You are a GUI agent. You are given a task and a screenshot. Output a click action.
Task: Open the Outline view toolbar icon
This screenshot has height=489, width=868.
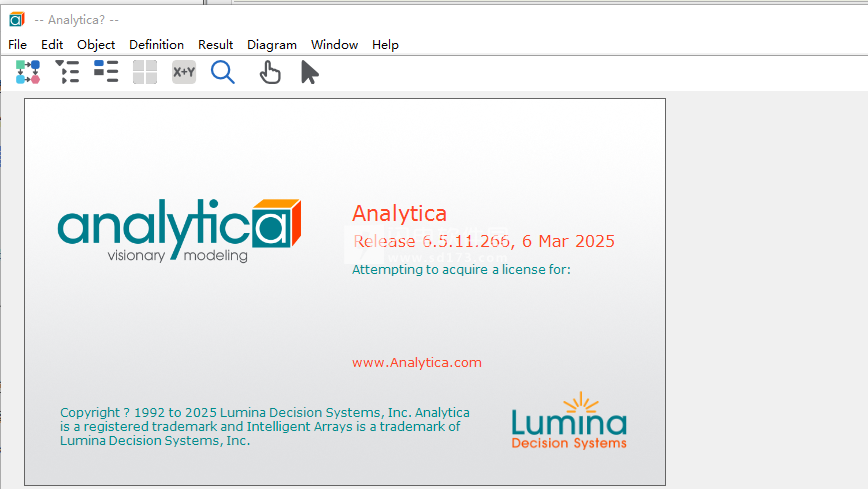(x=67, y=72)
